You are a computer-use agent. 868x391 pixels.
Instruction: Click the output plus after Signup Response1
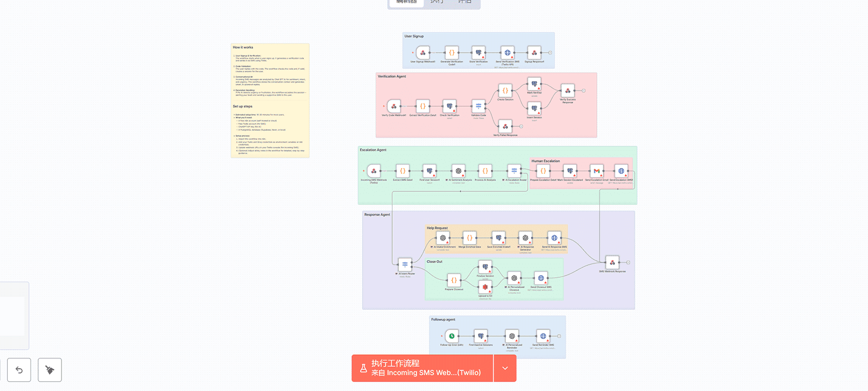pyautogui.click(x=550, y=53)
